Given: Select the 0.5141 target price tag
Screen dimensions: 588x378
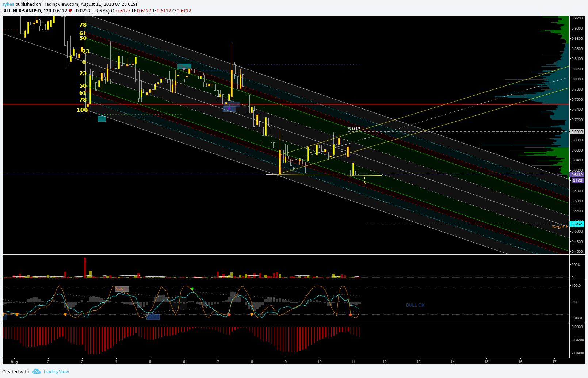Looking at the screenshot, I should (x=577, y=224).
